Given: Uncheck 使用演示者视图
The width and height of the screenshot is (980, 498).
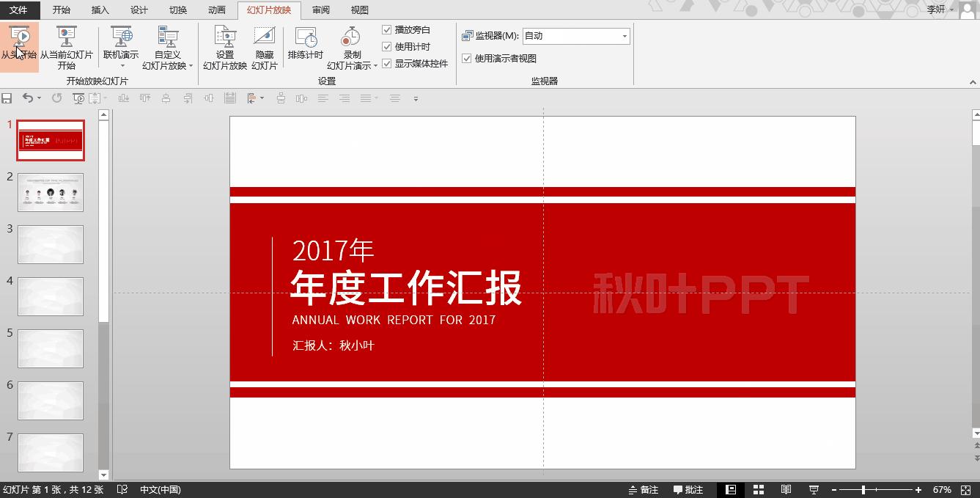Looking at the screenshot, I should pyautogui.click(x=467, y=59).
